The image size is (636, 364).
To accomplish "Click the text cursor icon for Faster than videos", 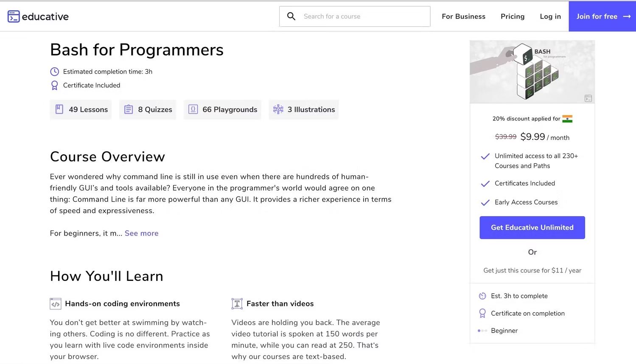I will coord(237,304).
